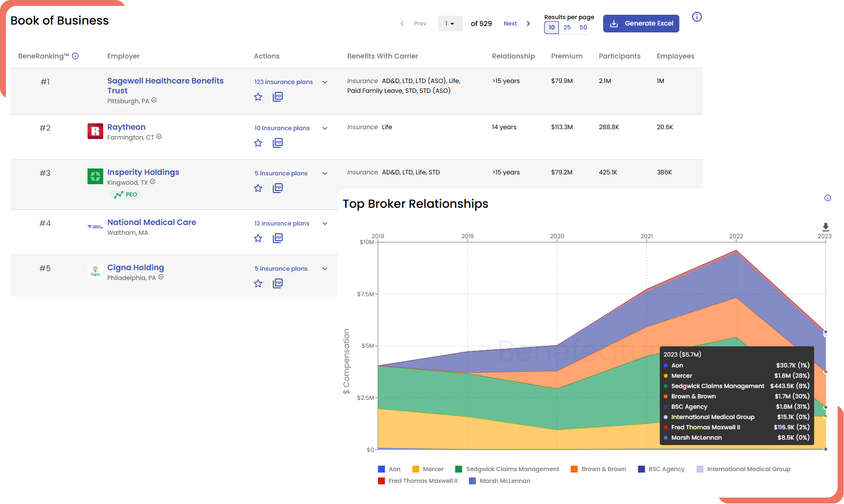Viewport: 844px width, 504px height.
Task: Toggle Aon series in chart legend
Action: [x=389, y=469]
